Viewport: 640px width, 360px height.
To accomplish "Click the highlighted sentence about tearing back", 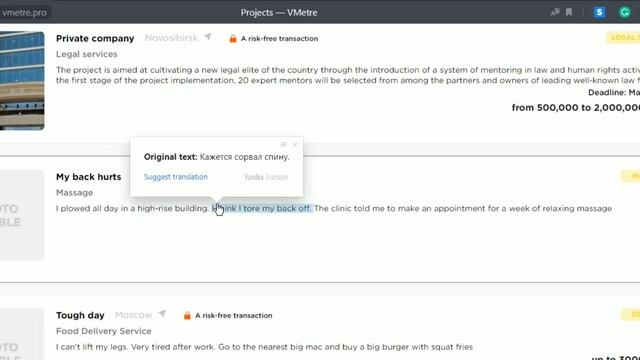I will click(x=262, y=209).
